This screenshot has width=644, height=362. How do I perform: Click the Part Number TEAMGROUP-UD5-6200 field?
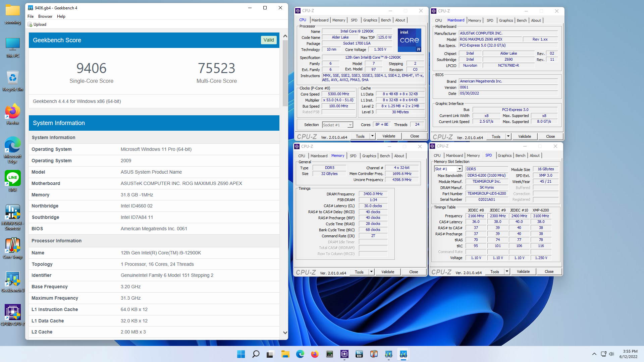(x=487, y=193)
